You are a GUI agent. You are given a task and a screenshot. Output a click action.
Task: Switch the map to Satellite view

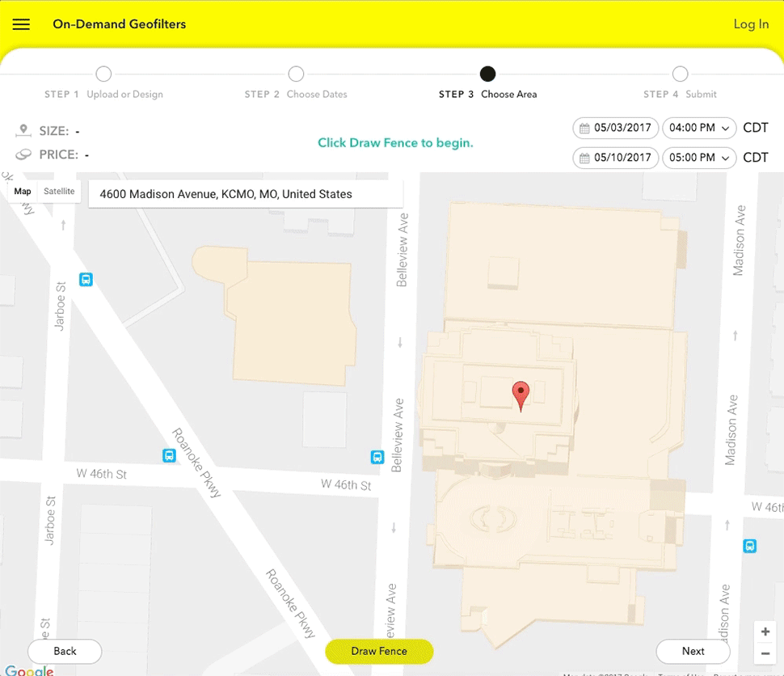(59, 192)
